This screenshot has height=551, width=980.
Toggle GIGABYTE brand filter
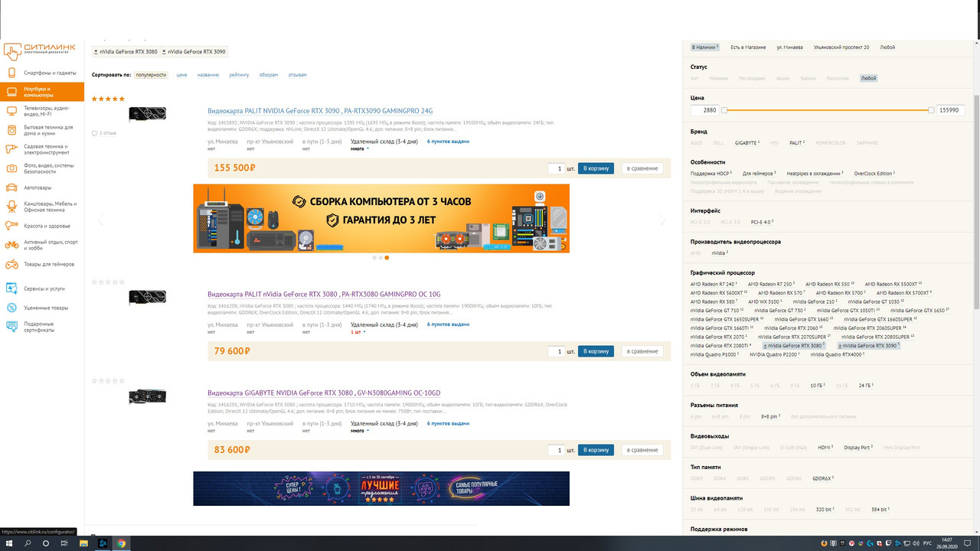tap(746, 143)
